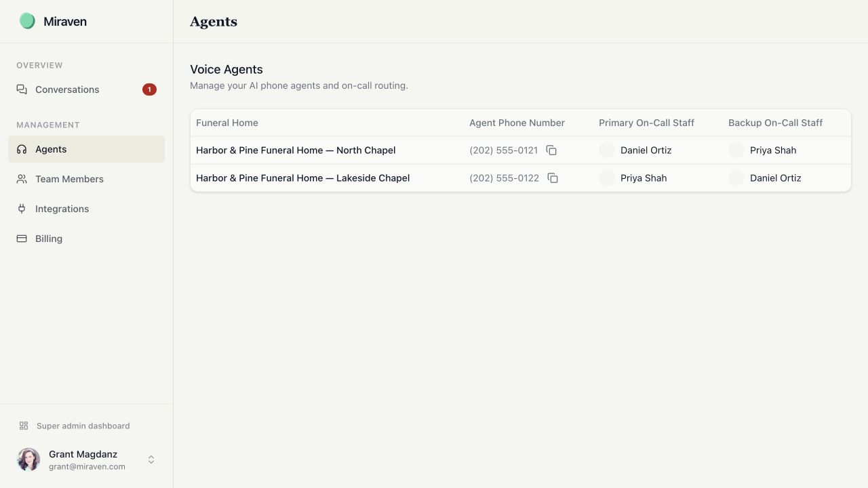
Task: Open Harbor & Pine Lakeside Chapel agent
Action: point(303,178)
